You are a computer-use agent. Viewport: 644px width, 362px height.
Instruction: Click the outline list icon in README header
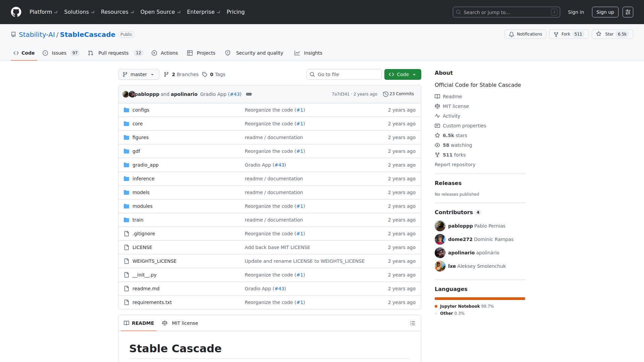coord(413,323)
